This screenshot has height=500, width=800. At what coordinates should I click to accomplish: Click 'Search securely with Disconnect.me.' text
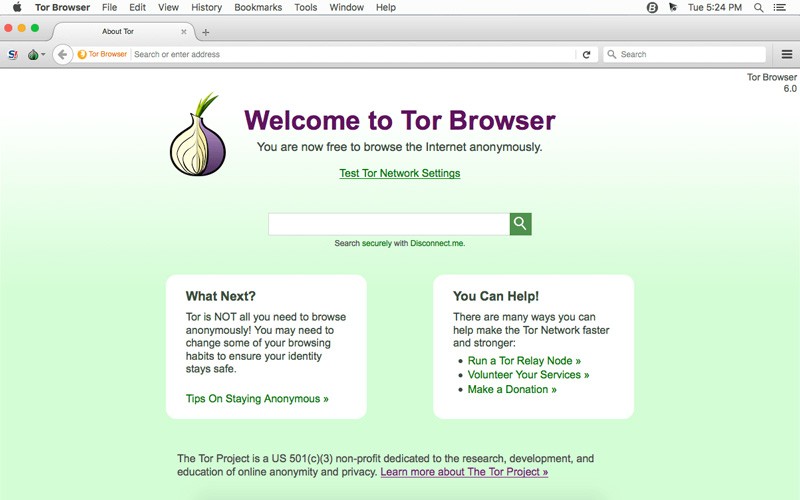click(x=399, y=243)
